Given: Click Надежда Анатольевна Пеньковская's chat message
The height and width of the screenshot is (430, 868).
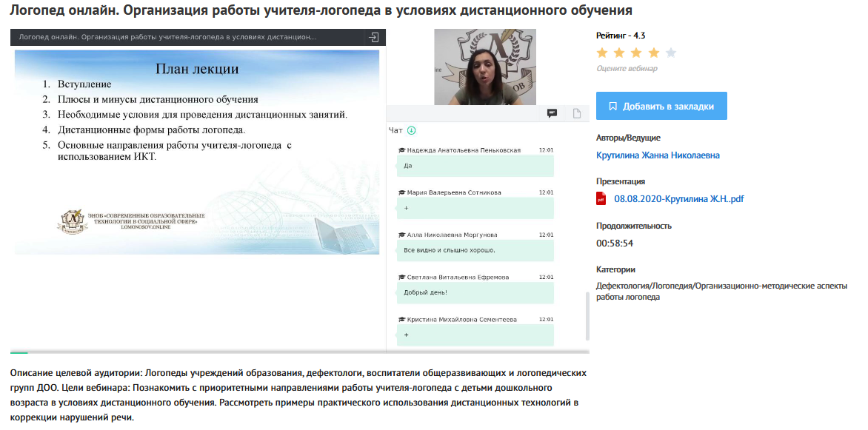Looking at the screenshot, I should 475,165.
